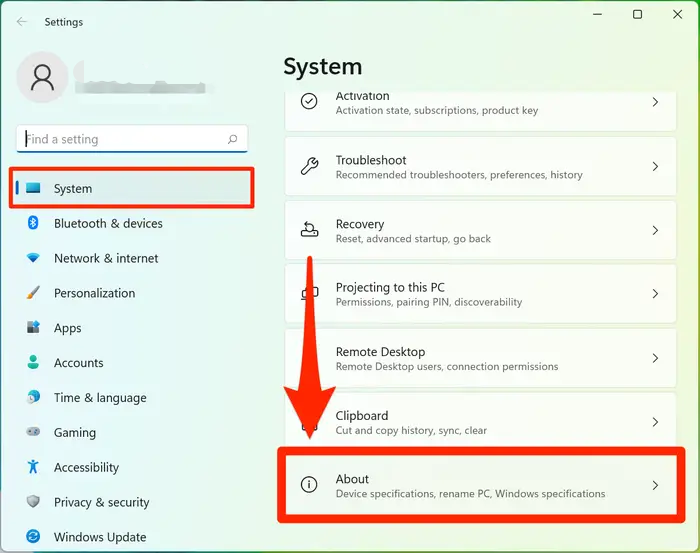Image resolution: width=700 pixels, height=553 pixels.
Task: Click the Troubleshoot wrench icon
Action: tap(309, 166)
